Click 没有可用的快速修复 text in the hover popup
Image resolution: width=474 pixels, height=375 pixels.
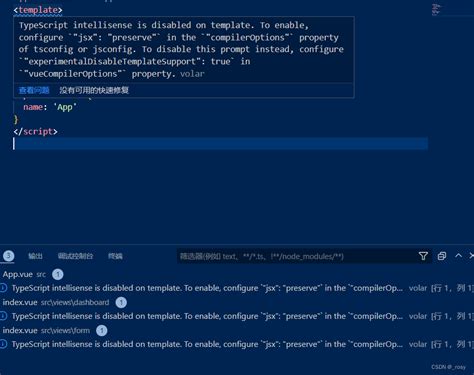point(94,90)
